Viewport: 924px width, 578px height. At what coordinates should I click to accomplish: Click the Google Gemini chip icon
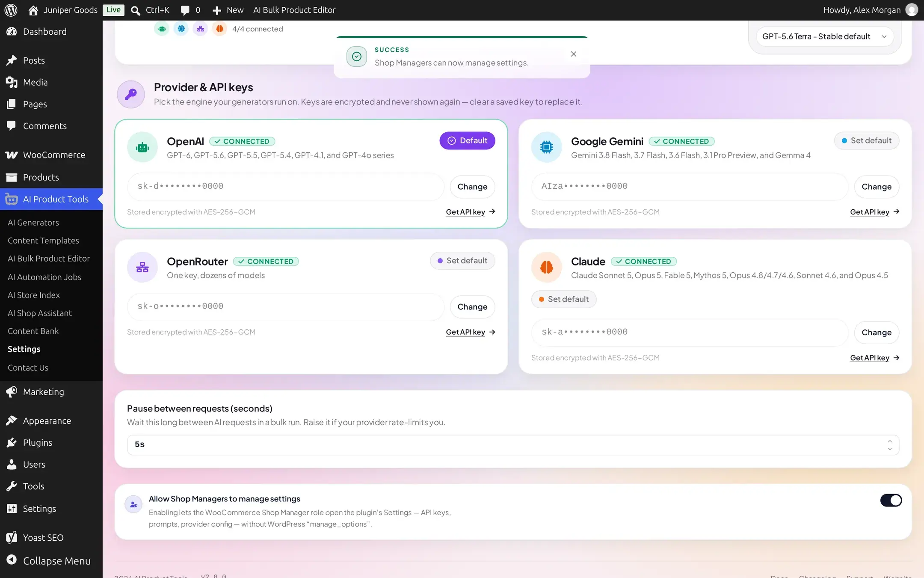coord(547,147)
